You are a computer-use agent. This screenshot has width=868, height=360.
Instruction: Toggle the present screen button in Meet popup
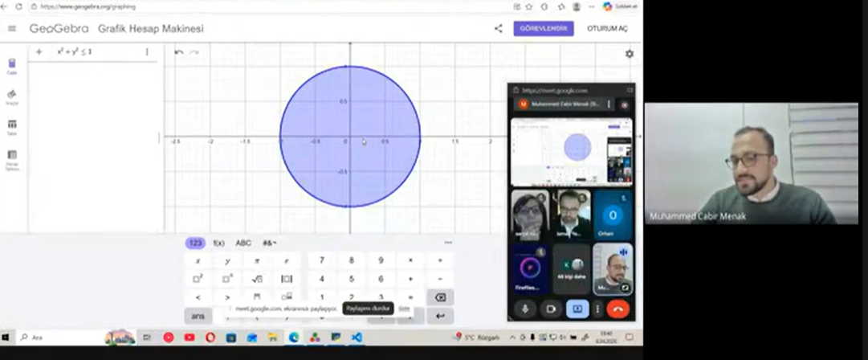(x=577, y=309)
